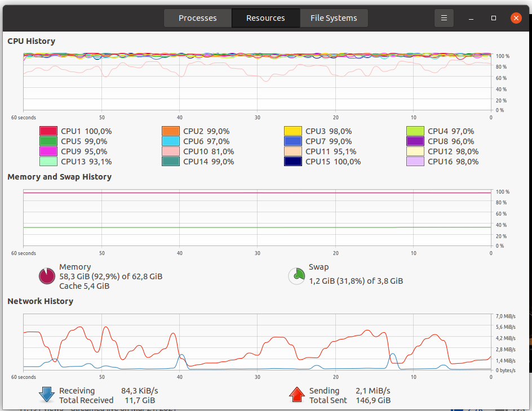532x411 pixels.
Task: Close System Monitor with the orange button
Action: click(x=516, y=18)
